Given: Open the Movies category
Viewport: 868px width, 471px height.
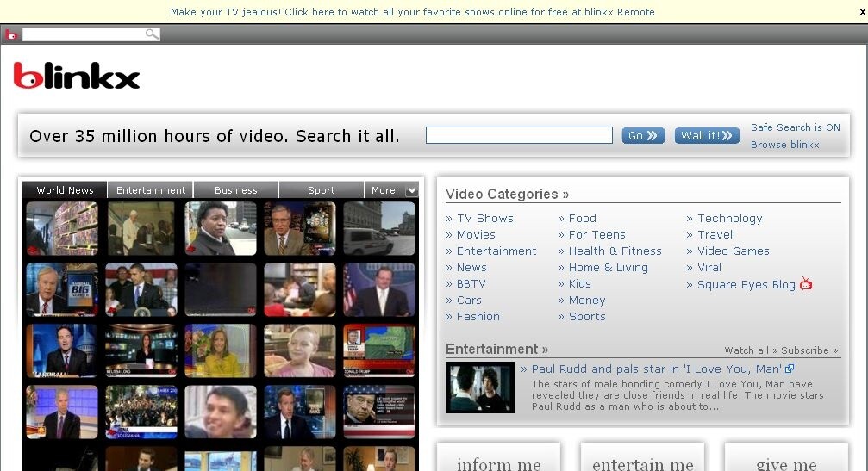Looking at the screenshot, I should (476, 234).
